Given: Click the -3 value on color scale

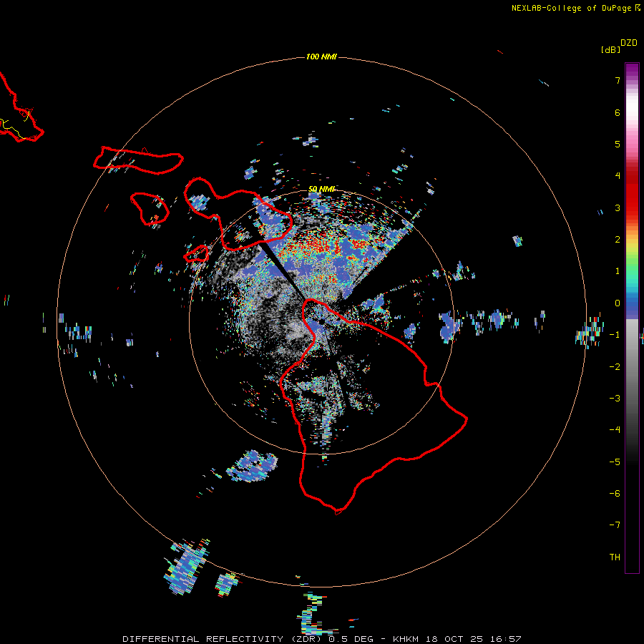Looking at the screenshot, I should click(x=615, y=399).
